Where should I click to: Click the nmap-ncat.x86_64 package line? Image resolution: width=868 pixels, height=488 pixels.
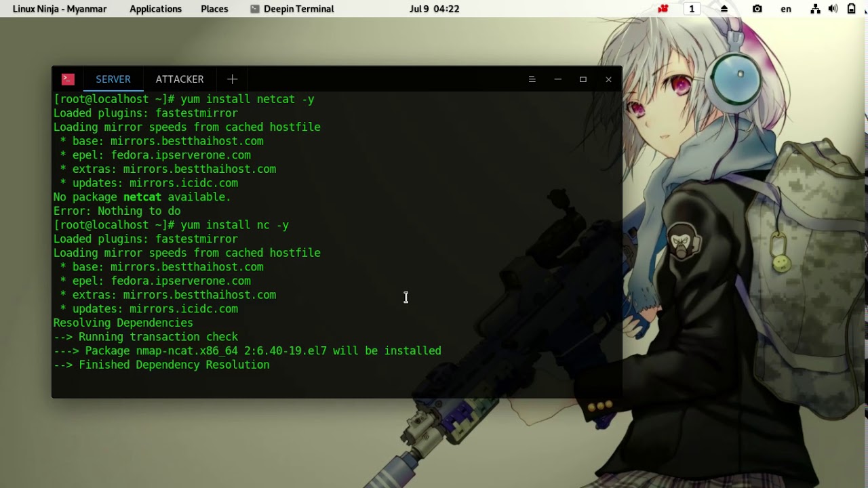(x=248, y=351)
